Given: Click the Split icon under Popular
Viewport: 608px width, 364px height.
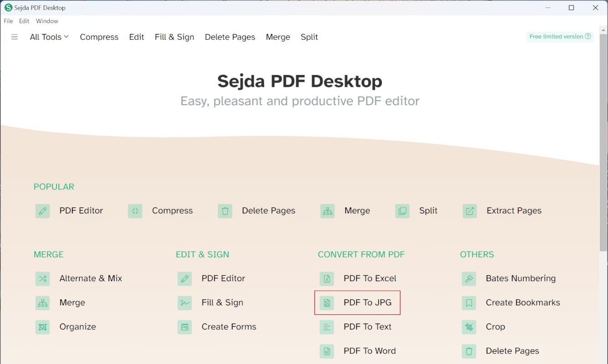Looking at the screenshot, I should [402, 211].
